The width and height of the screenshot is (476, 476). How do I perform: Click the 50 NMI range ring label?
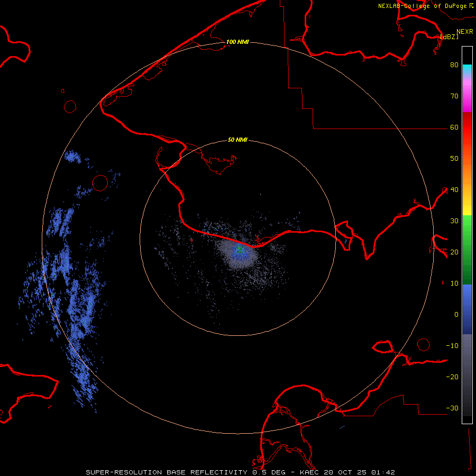click(x=237, y=140)
